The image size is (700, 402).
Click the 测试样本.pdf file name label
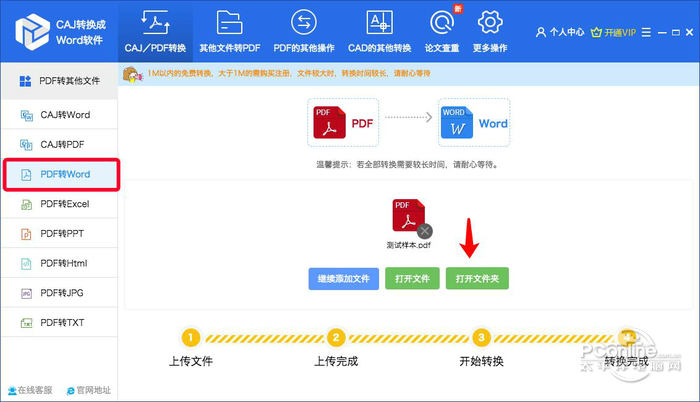click(x=408, y=245)
